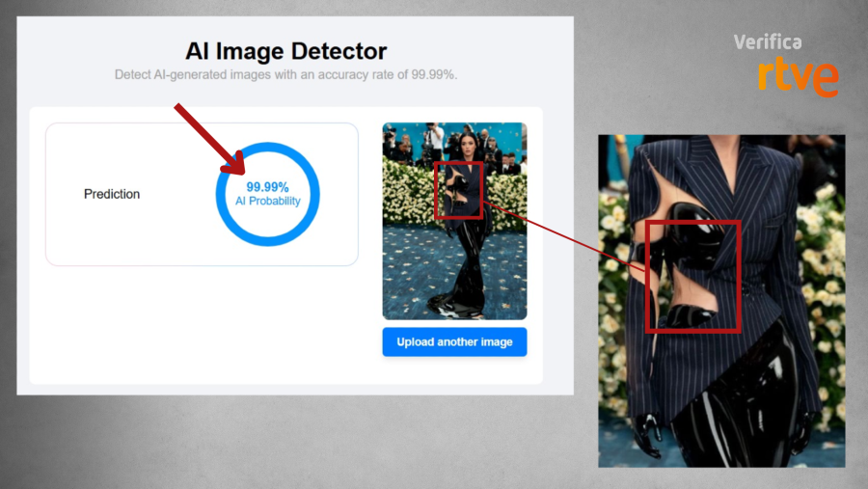Viewport: 868px width, 489px height.
Task: Click the orange rtve logo
Action: [798, 75]
